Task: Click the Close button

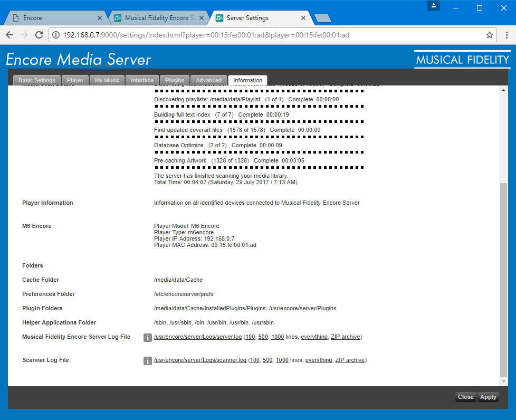Action: [x=466, y=397]
